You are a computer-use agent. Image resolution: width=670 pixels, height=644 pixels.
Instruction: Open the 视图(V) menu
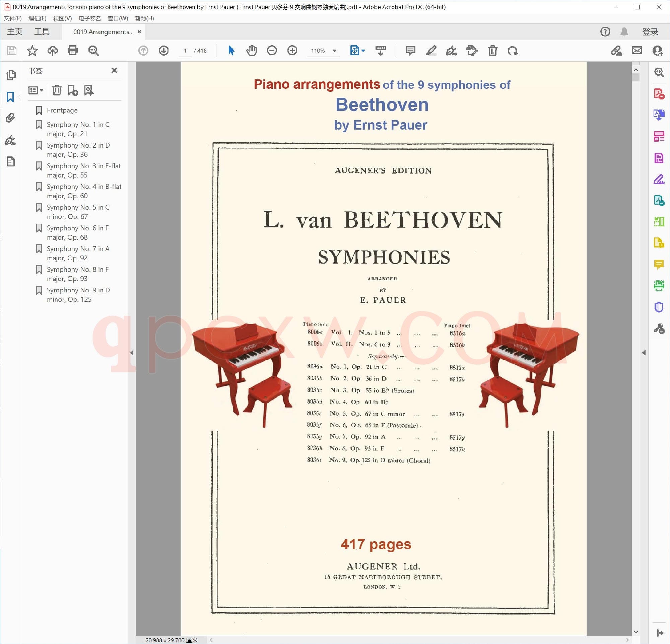coord(62,18)
